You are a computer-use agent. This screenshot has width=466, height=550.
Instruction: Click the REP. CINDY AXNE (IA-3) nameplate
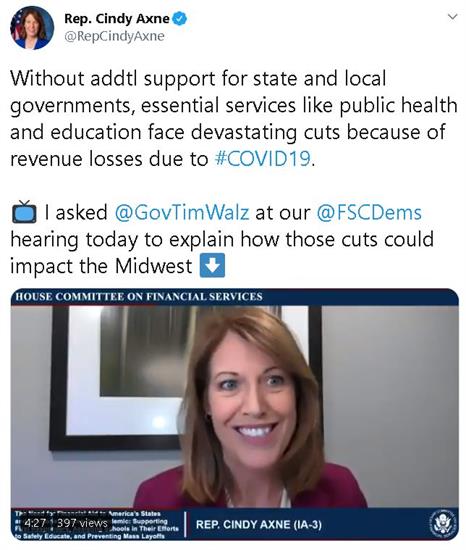(258, 525)
